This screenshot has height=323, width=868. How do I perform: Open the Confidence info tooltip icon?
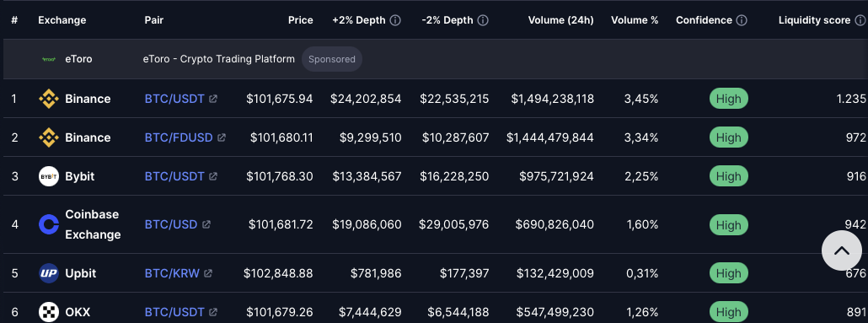click(x=742, y=20)
